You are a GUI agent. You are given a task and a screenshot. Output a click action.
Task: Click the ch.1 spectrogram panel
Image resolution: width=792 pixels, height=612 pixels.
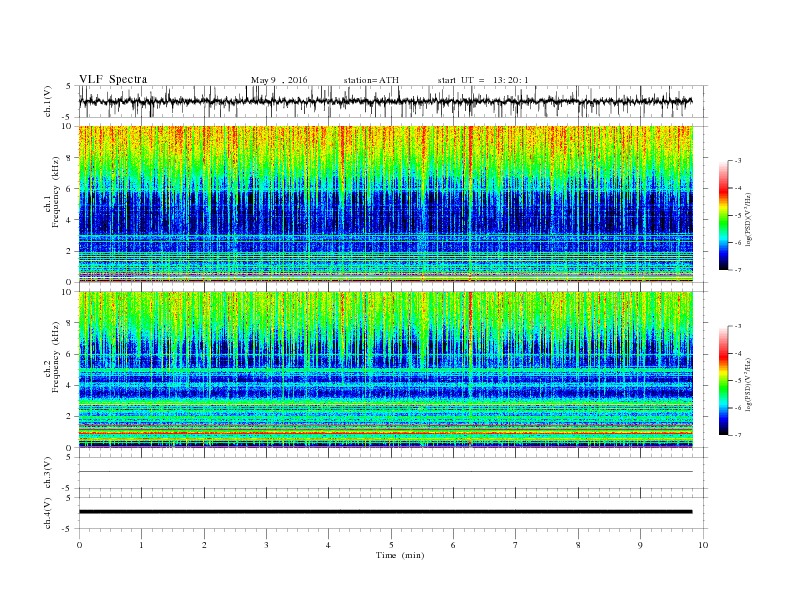pyautogui.click(x=385, y=204)
